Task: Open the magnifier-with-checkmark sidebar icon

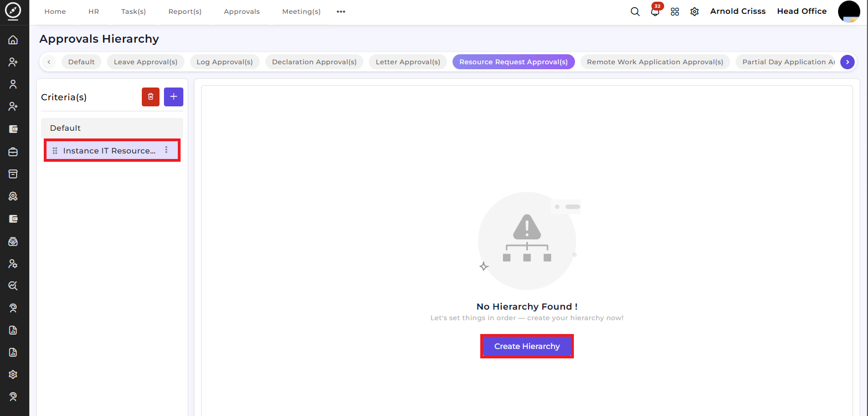Action: [13, 286]
